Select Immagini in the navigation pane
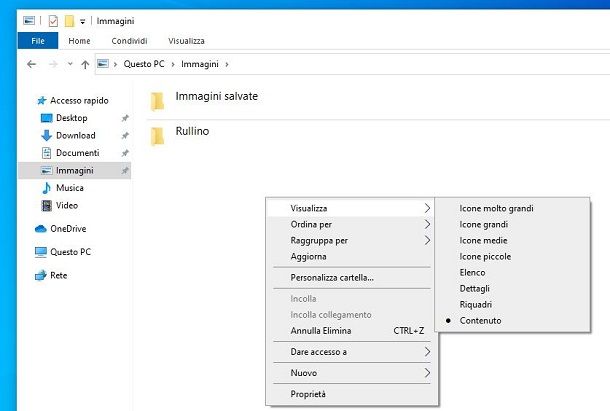The image size is (610, 411). 75,170
